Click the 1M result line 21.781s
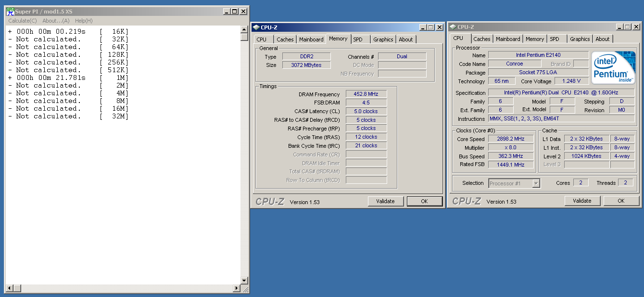The width and height of the screenshot is (644, 297). tap(68, 77)
